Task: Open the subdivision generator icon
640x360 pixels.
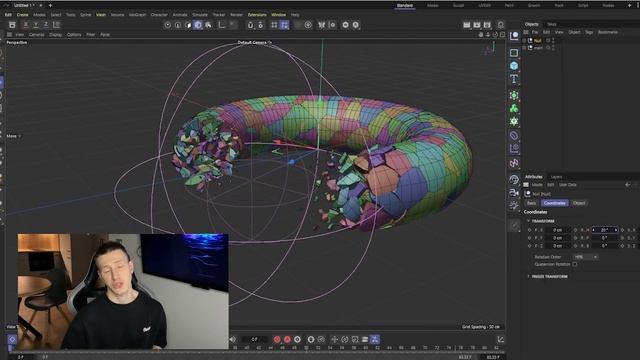Action: click(514, 96)
